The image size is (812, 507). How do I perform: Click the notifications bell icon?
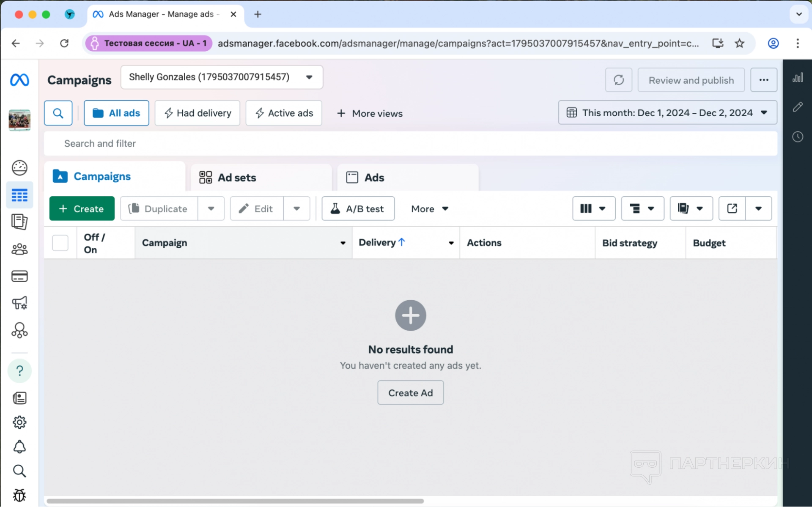[19, 447]
